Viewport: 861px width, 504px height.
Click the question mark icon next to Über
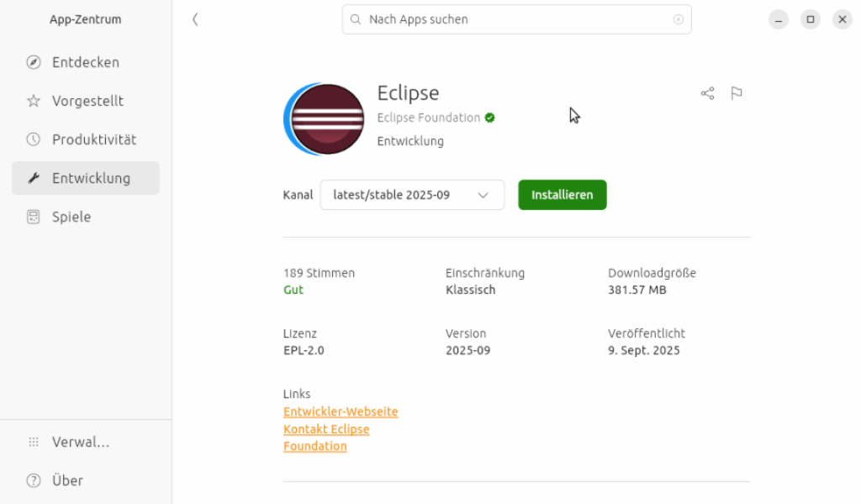point(34,480)
